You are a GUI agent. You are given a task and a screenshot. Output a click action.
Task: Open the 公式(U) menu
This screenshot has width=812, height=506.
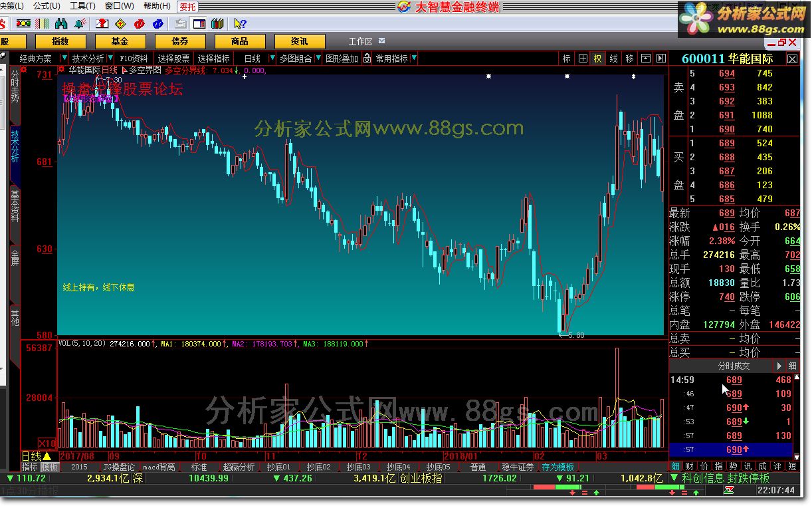tap(47, 6)
